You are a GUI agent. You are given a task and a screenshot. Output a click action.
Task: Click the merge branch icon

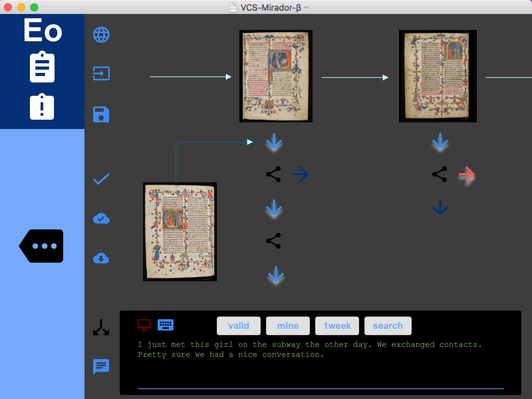[x=101, y=327]
